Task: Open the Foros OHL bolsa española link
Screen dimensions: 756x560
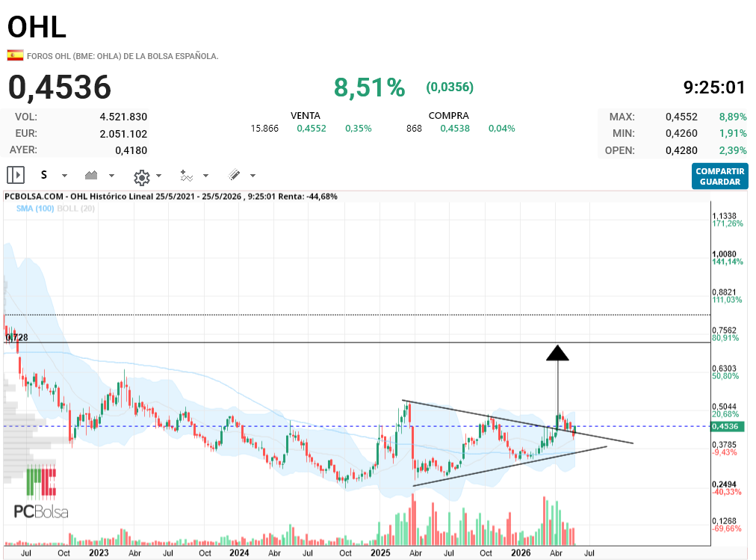Action: (x=123, y=56)
